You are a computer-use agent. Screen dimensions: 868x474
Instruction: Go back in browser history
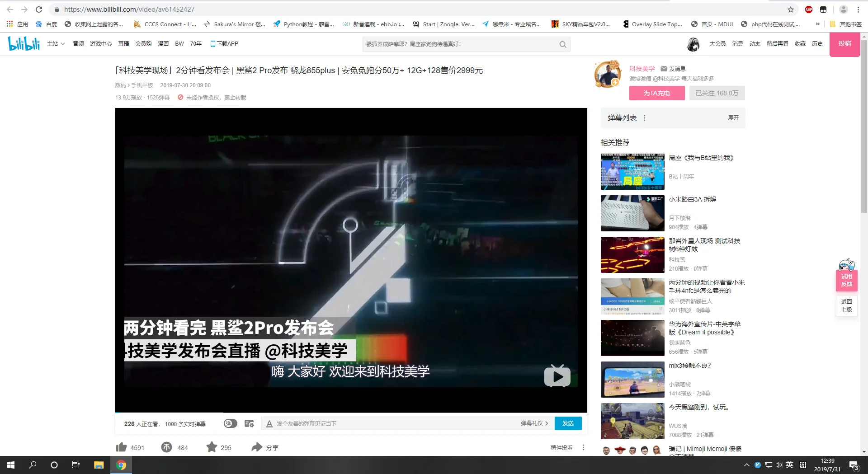tap(10, 9)
